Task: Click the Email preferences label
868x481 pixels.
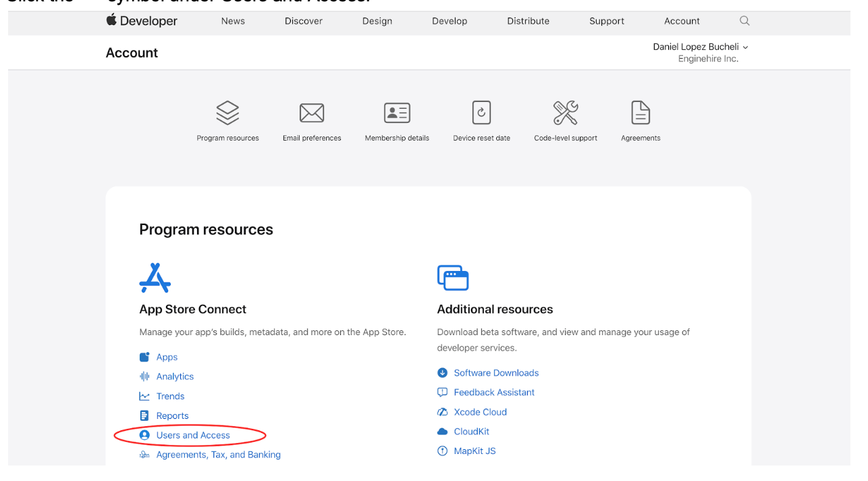Action: point(312,138)
